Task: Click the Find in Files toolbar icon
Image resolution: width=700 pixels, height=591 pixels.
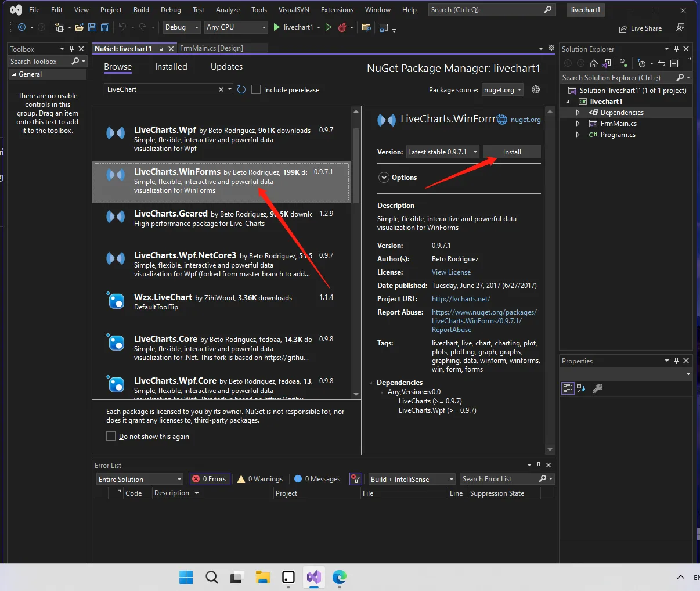Action: [366, 27]
